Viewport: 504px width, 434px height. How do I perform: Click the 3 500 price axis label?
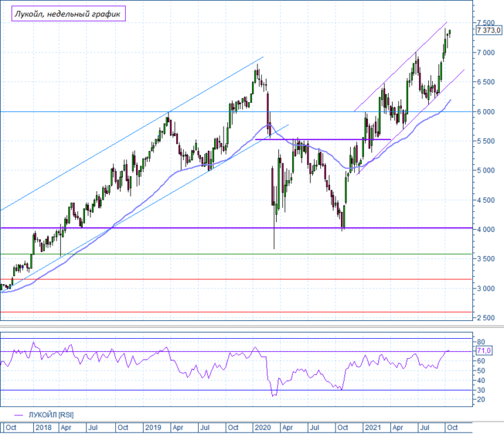coord(485,259)
